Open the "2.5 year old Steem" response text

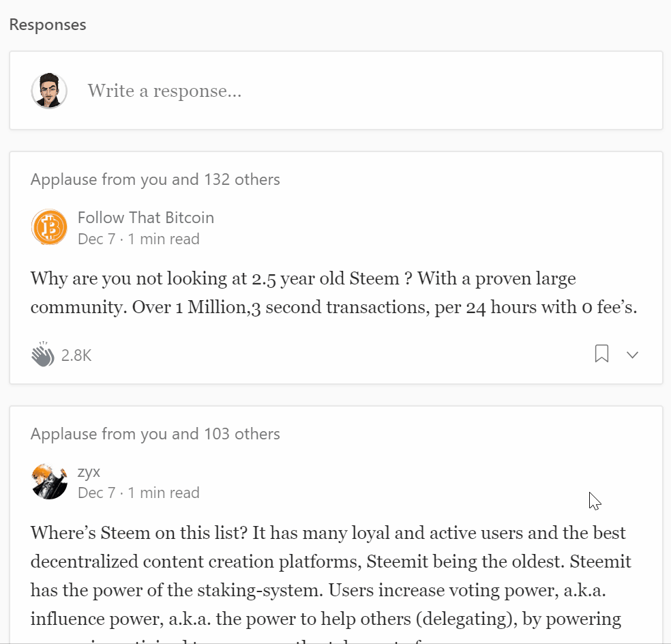point(333,293)
